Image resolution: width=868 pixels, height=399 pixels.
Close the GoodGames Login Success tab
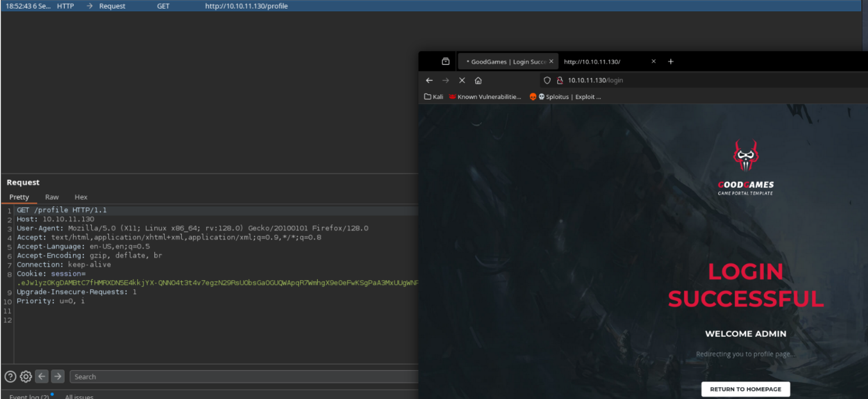[551, 61]
